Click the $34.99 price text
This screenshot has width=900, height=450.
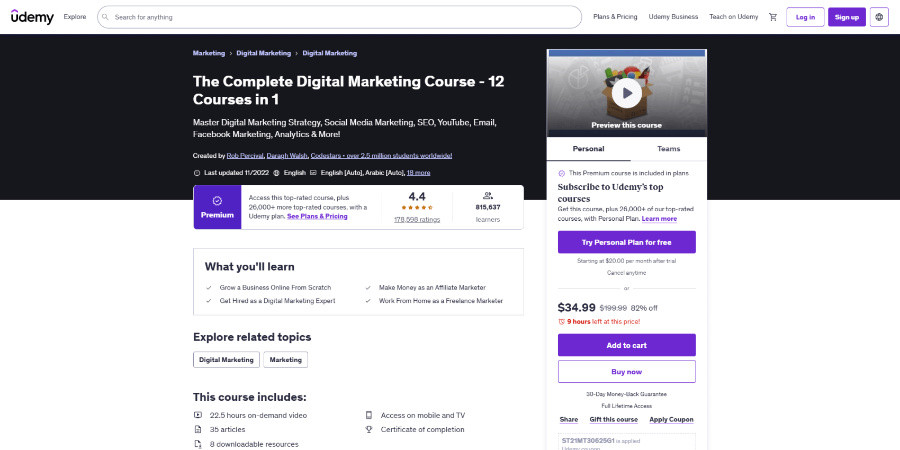click(576, 308)
